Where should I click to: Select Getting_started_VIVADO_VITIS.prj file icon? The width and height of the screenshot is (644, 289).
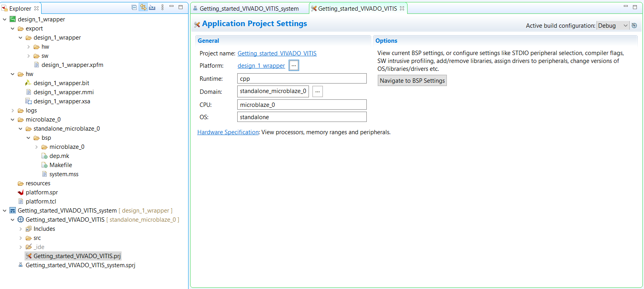[29, 256]
